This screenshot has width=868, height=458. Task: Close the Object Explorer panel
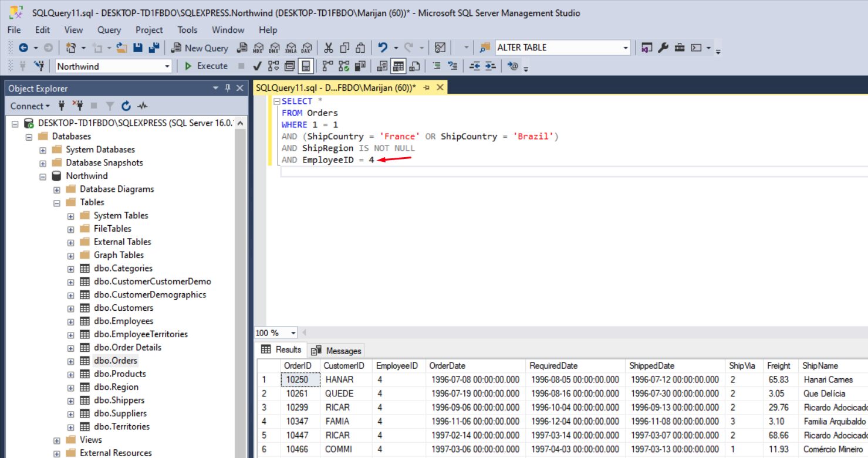[239, 88]
